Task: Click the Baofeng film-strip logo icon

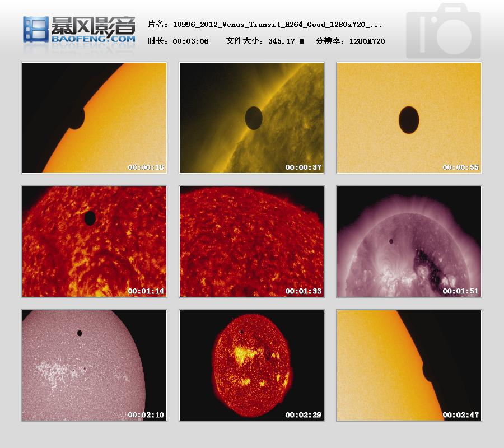Action: (x=36, y=29)
